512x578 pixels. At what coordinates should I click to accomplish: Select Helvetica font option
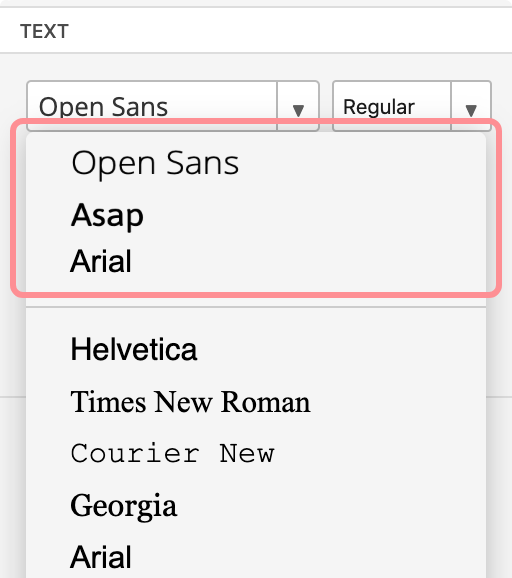[x=256, y=349]
